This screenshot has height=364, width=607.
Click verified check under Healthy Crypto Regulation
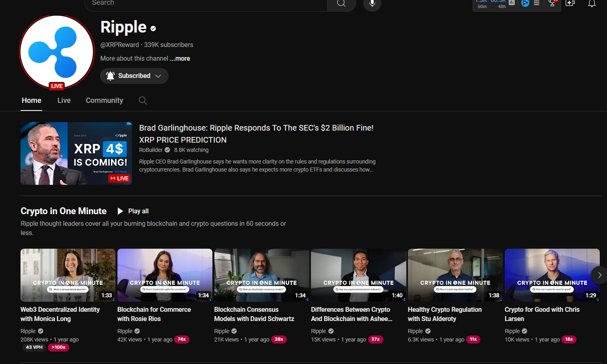[428, 331]
